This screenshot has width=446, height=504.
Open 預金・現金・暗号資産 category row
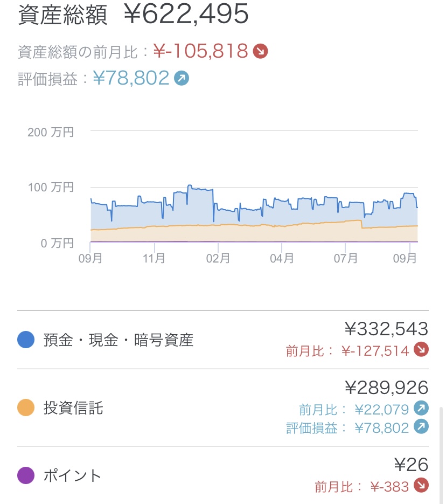coord(119,340)
